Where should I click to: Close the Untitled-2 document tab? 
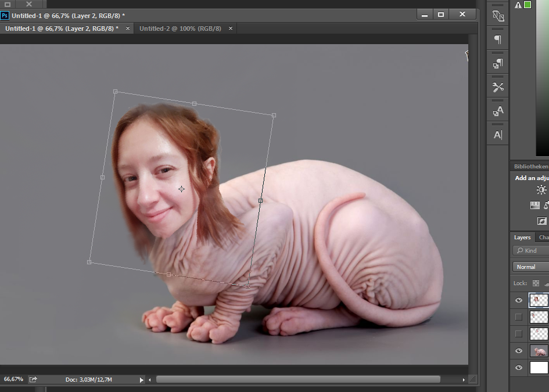231,28
